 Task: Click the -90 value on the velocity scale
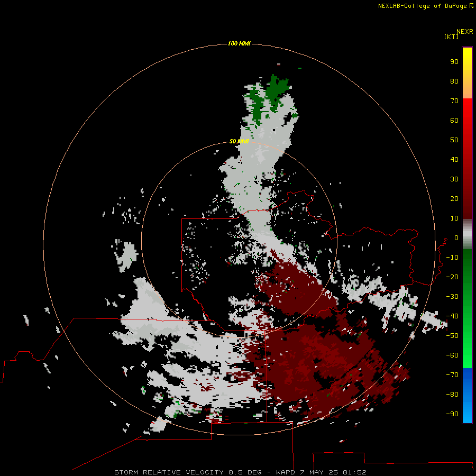click(452, 414)
